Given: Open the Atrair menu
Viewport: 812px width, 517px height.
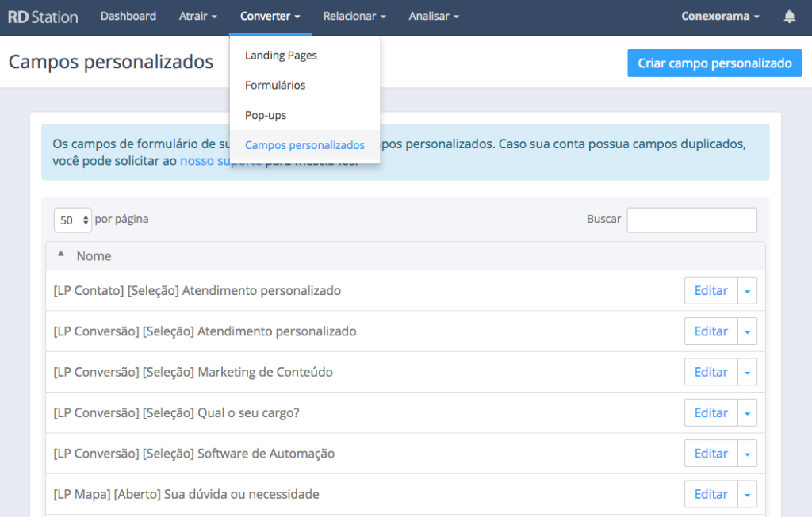Looking at the screenshot, I should pos(197,16).
